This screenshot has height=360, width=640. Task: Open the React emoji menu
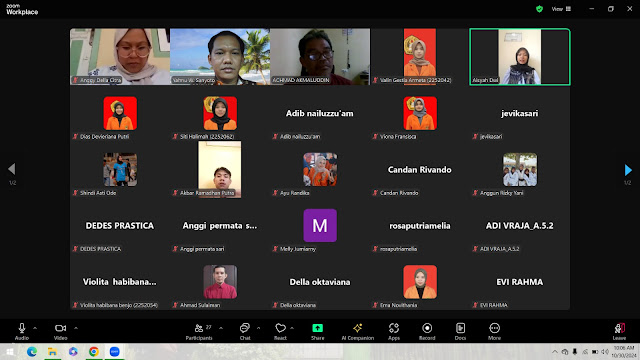(x=280, y=331)
